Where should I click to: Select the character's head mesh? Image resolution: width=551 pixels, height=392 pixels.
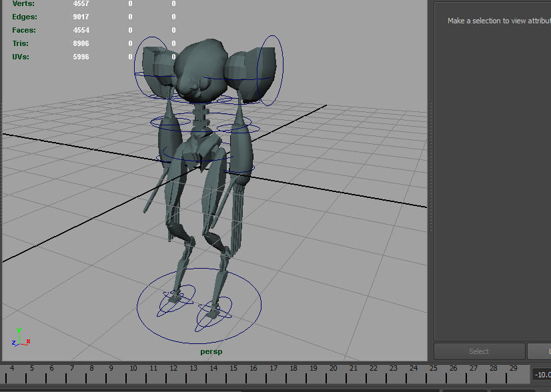200,70
